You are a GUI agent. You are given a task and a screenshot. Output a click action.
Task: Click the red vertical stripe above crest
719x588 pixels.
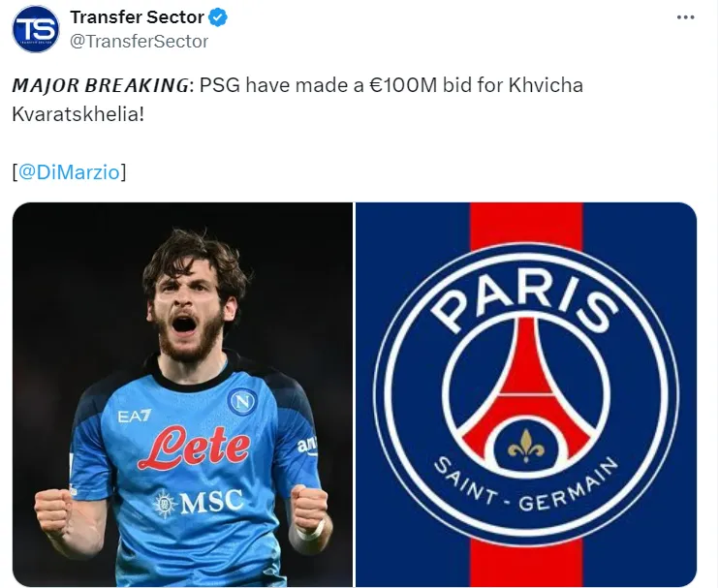click(526, 226)
